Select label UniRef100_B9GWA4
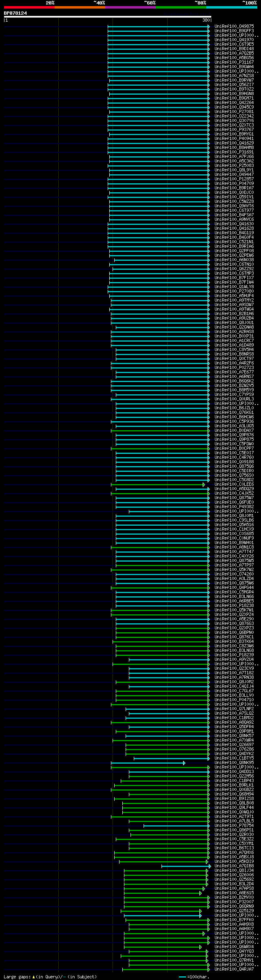The width and height of the screenshot is (261, 980). pyautogui.click(x=234, y=67)
